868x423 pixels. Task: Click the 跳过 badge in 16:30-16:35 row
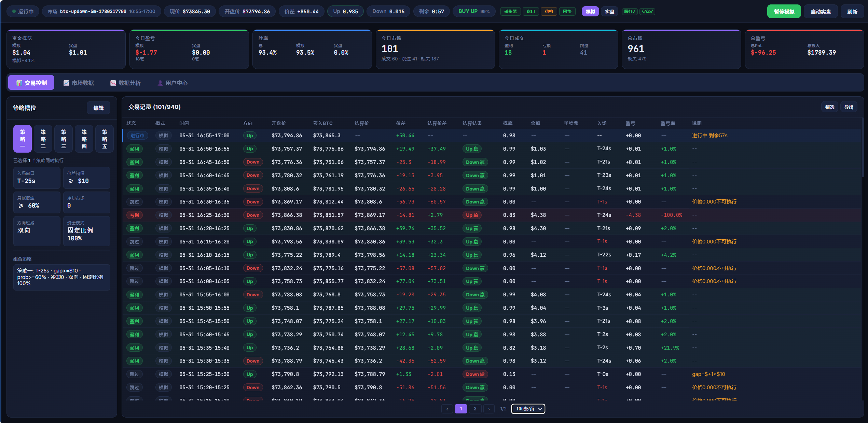coord(135,202)
